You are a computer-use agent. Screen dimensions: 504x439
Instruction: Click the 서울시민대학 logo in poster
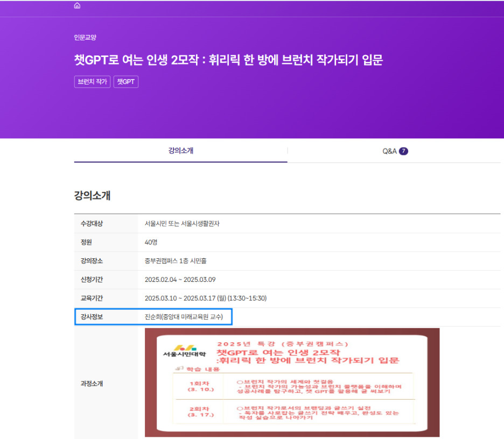[185, 351]
